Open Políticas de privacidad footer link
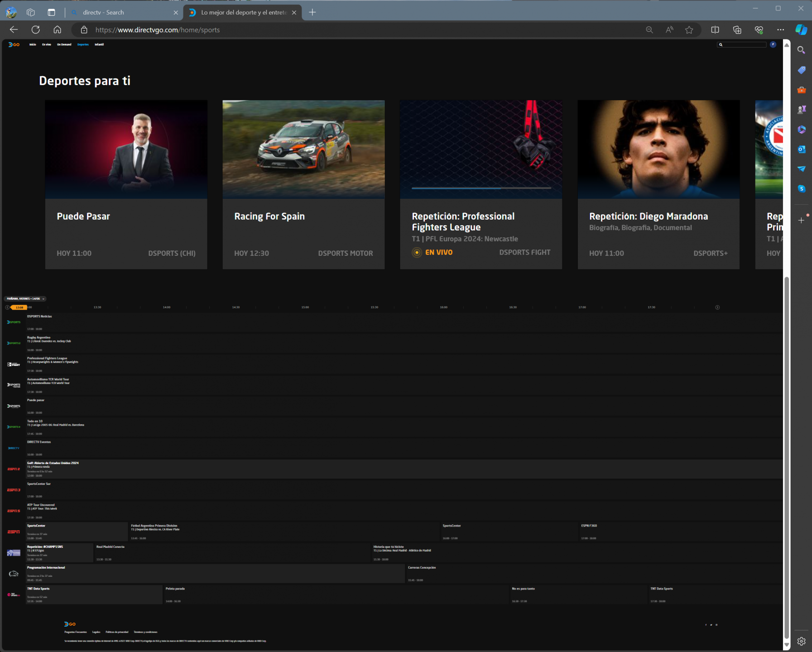Viewport: 812px width, 652px height. tap(117, 632)
